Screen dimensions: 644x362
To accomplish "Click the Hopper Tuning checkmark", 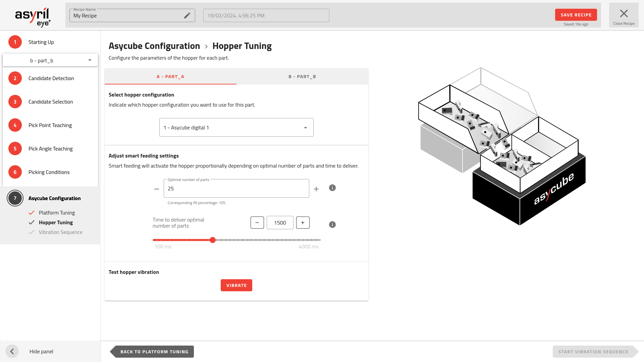I will (32, 222).
